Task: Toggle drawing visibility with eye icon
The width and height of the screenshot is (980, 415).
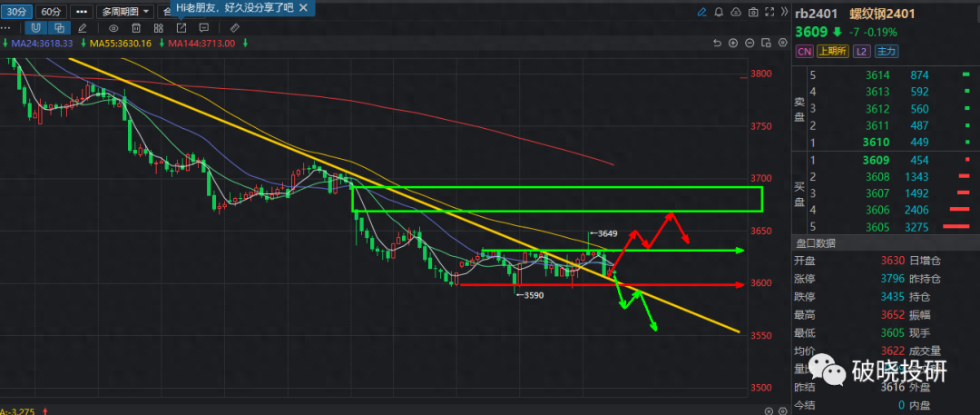Action: (113, 27)
